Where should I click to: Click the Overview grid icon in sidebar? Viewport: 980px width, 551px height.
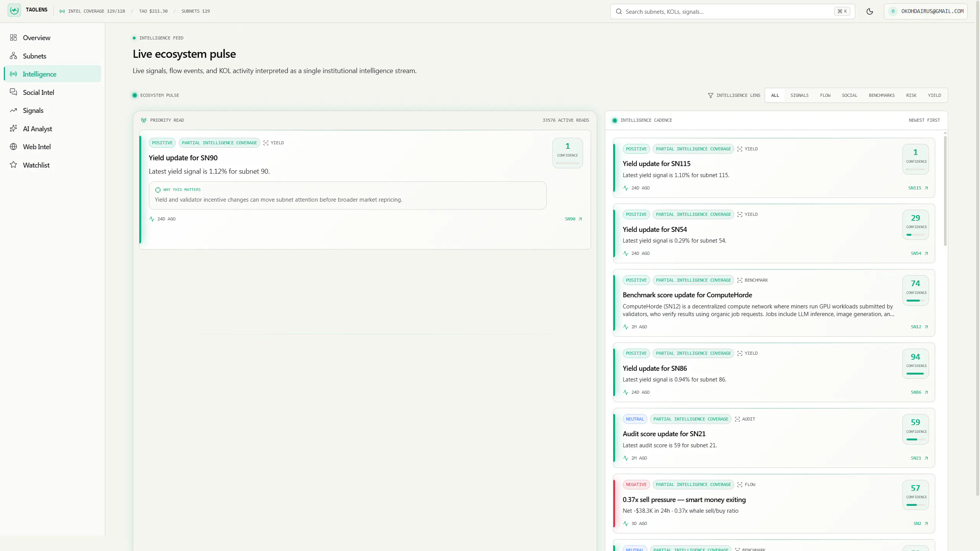13,37
